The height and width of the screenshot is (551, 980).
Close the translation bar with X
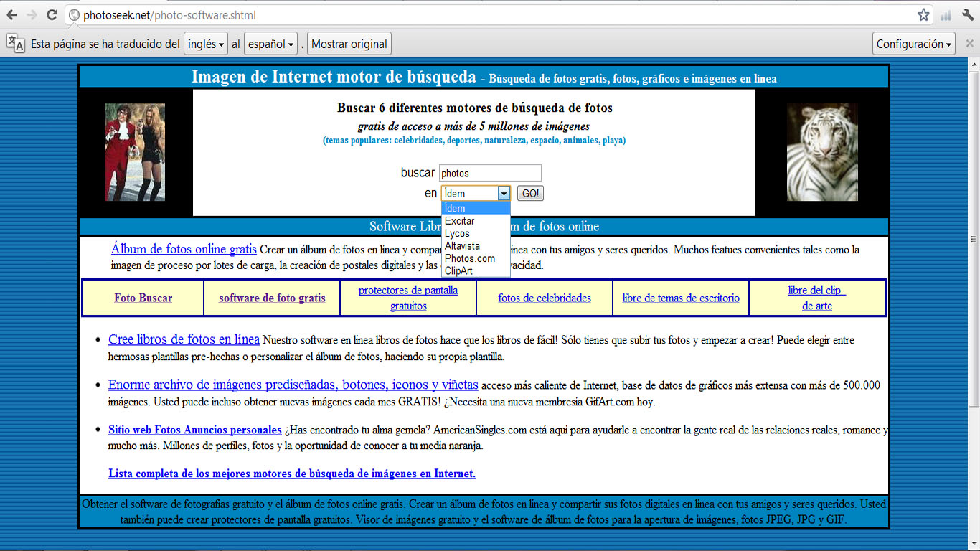pos(970,44)
